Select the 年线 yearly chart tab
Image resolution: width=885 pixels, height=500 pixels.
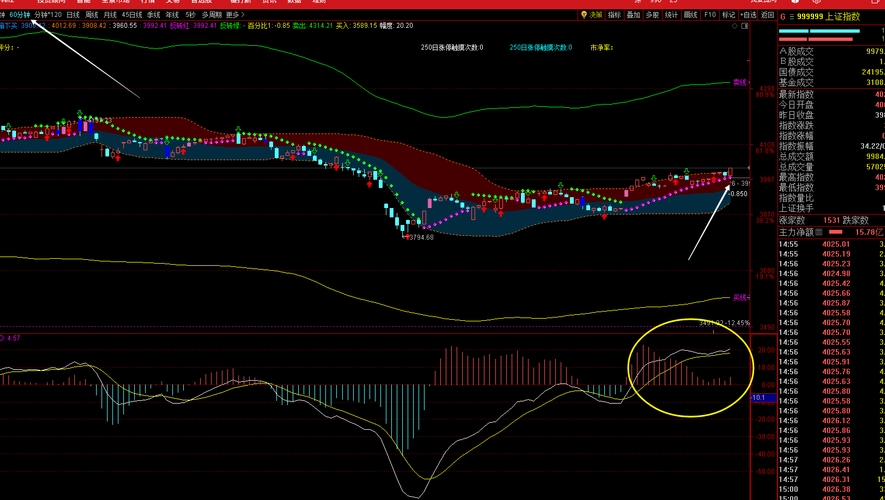172,15
